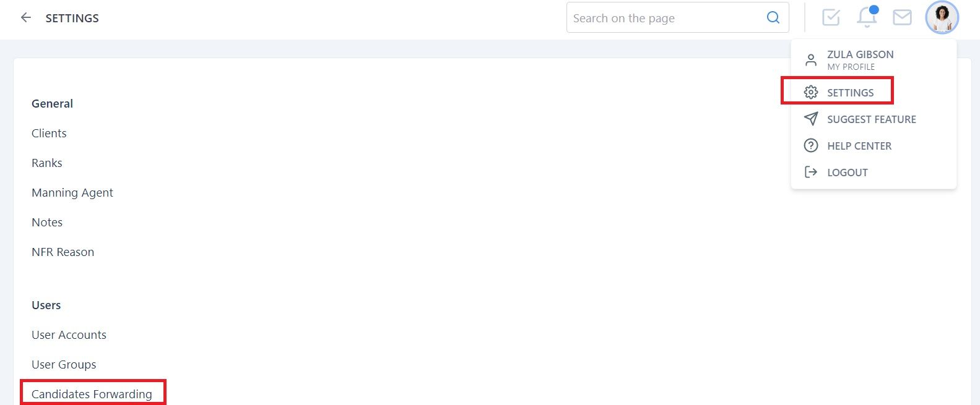Viewport: 980px width, 405px height.
Task: Open the notifications bell
Action: coord(867,17)
